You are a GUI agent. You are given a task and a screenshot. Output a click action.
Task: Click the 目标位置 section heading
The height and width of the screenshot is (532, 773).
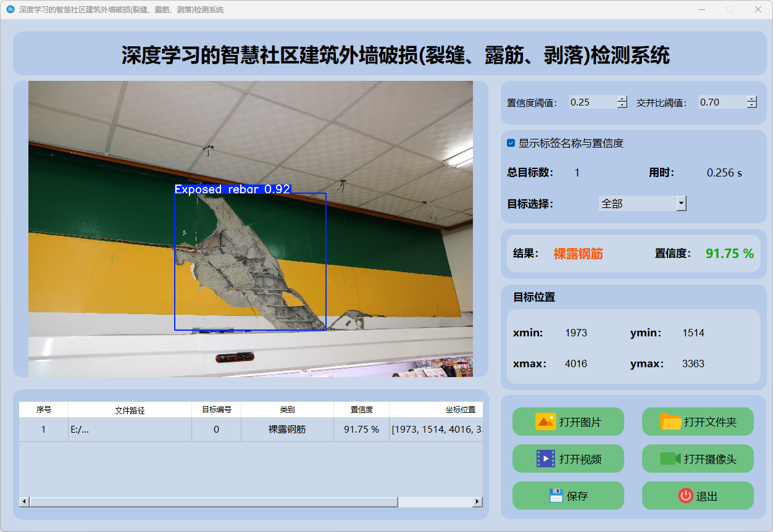point(534,297)
